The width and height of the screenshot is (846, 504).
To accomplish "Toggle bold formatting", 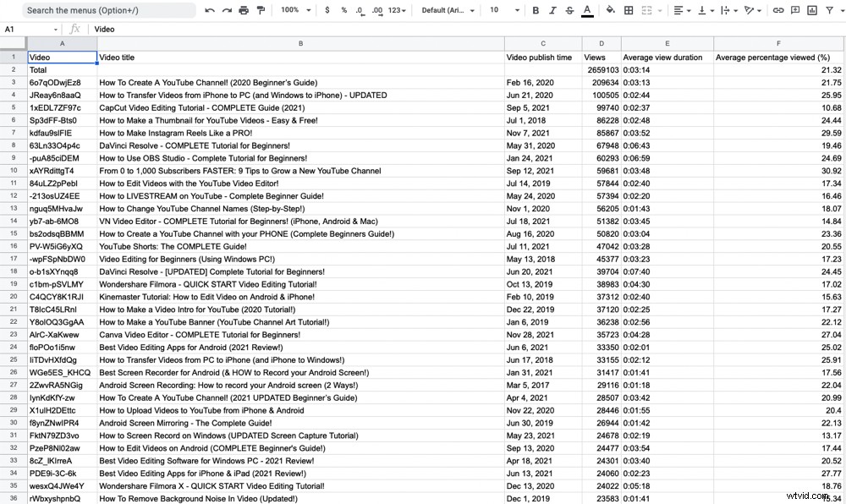I will tap(534, 9).
